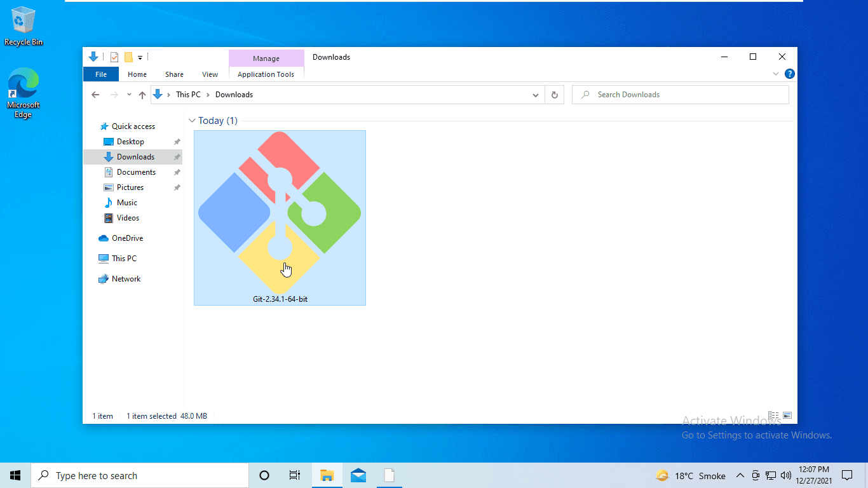Minimize the Downloads window
Screen dimensions: 868x488
coord(724,57)
